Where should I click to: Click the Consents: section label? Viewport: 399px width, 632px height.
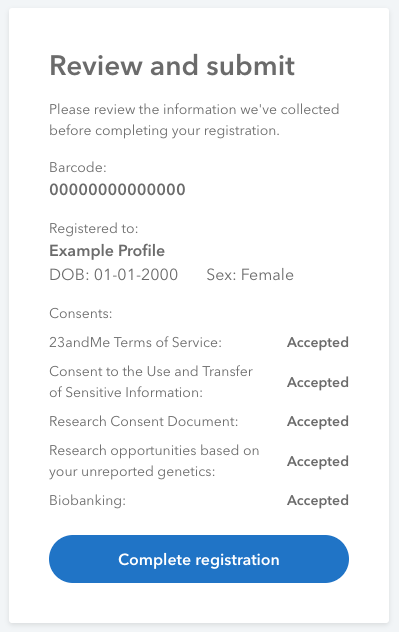point(81,313)
